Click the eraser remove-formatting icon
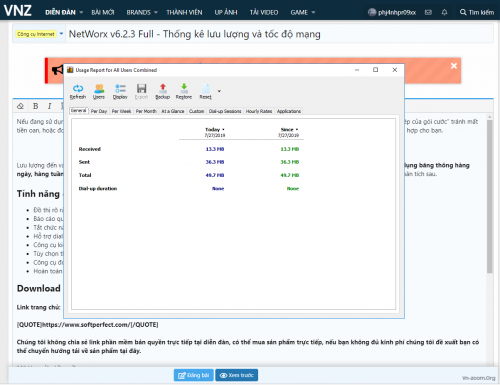The height and width of the screenshot is (385, 500). [x=20, y=106]
